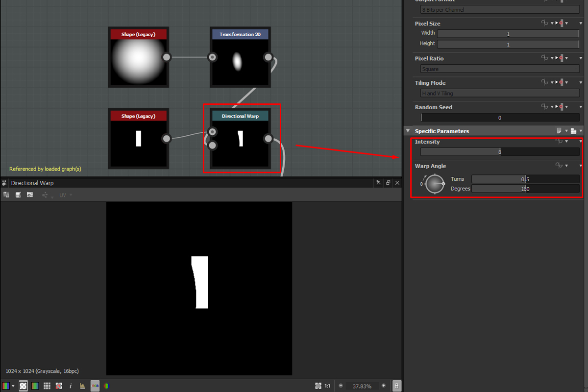Open the Specific Parameters save preset icon
588x392 pixels.
pyautogui.click(x=573, y=131)
